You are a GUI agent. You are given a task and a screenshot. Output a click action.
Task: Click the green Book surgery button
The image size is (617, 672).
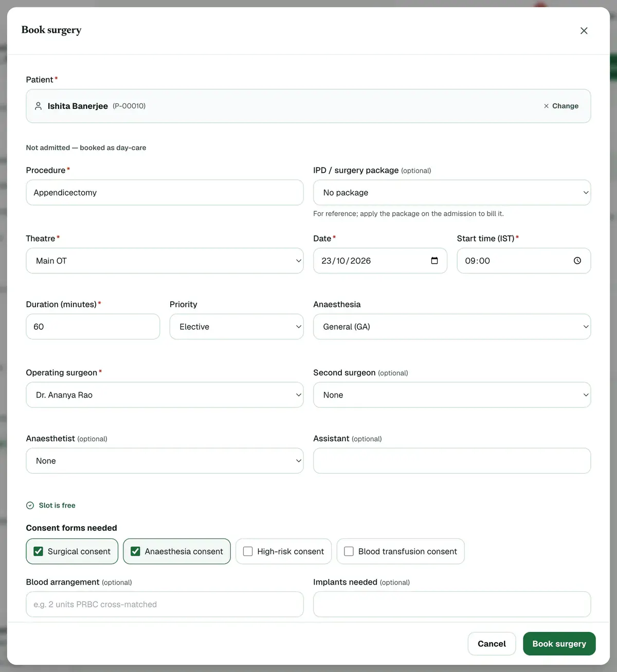coord(559,644)
